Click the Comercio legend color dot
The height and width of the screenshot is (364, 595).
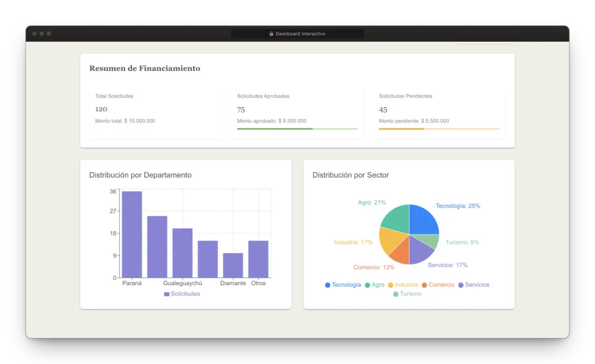click(x=424, y=285)
